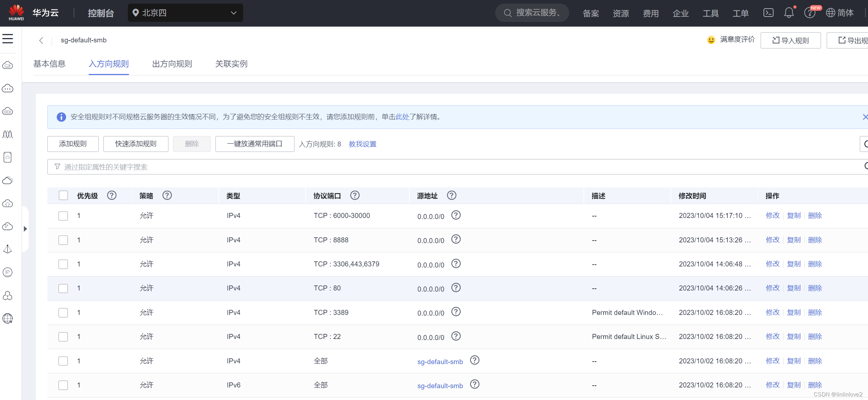
Task: Open the CloudShell terminal icon
Action: point(768,13)
